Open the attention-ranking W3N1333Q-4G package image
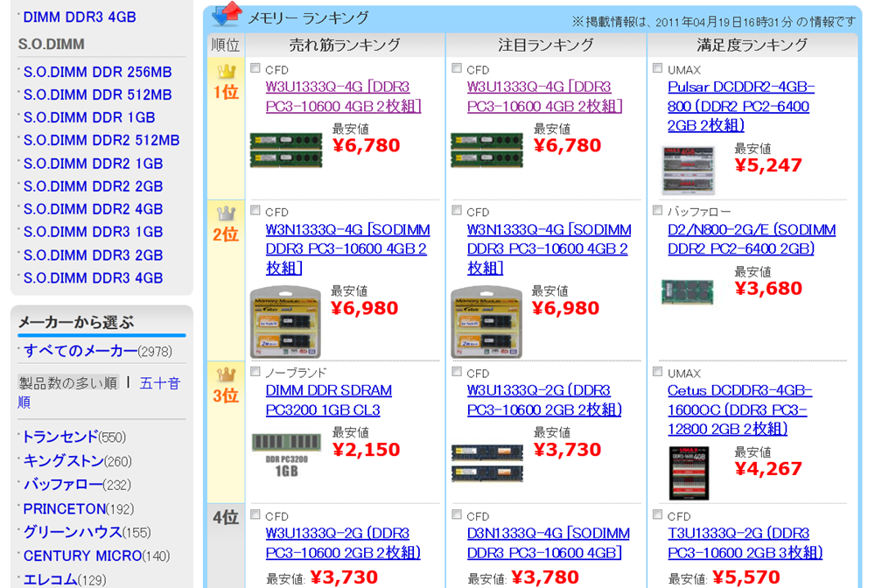 pyautogui.click(x=486, y=322)
